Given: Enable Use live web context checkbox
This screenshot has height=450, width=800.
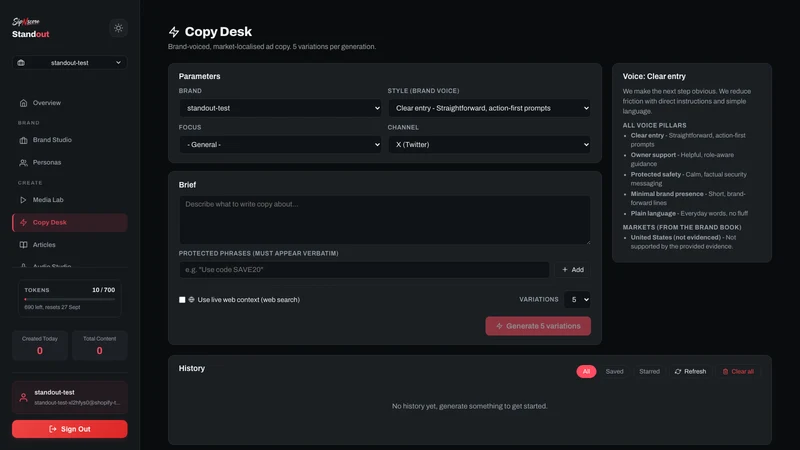Looking at the screenshot, I should tap(182, 299).
